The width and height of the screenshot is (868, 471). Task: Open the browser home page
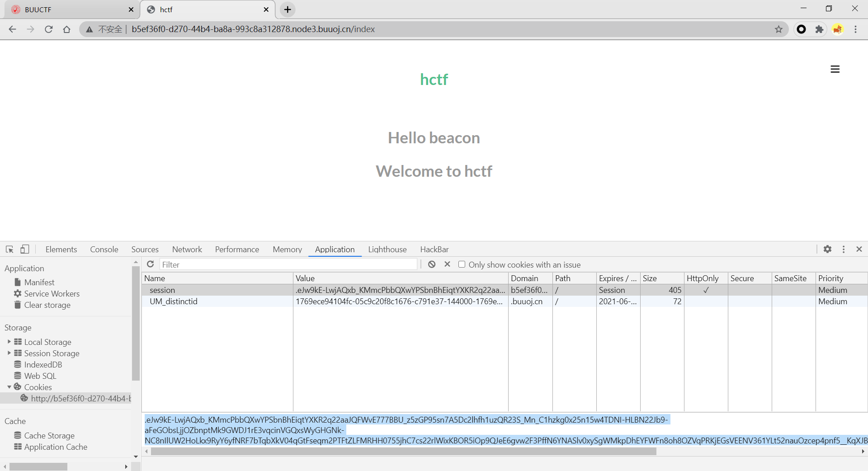point(67,29)
